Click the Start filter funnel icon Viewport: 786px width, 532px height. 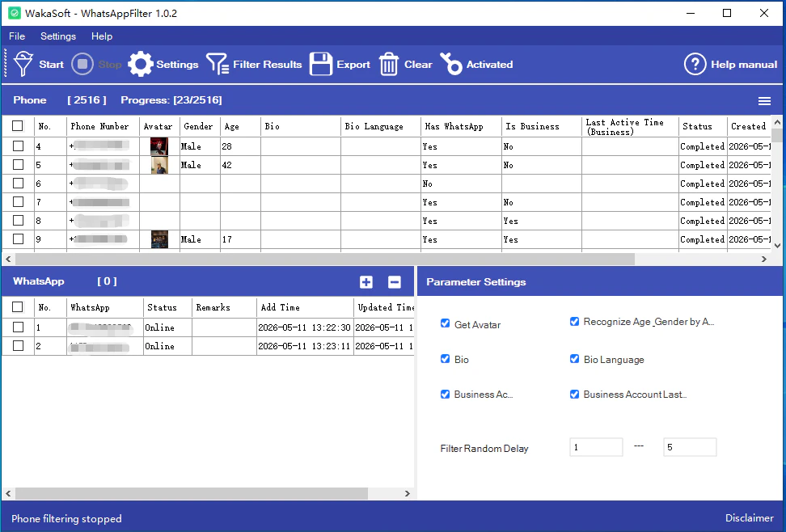point(23,64)
